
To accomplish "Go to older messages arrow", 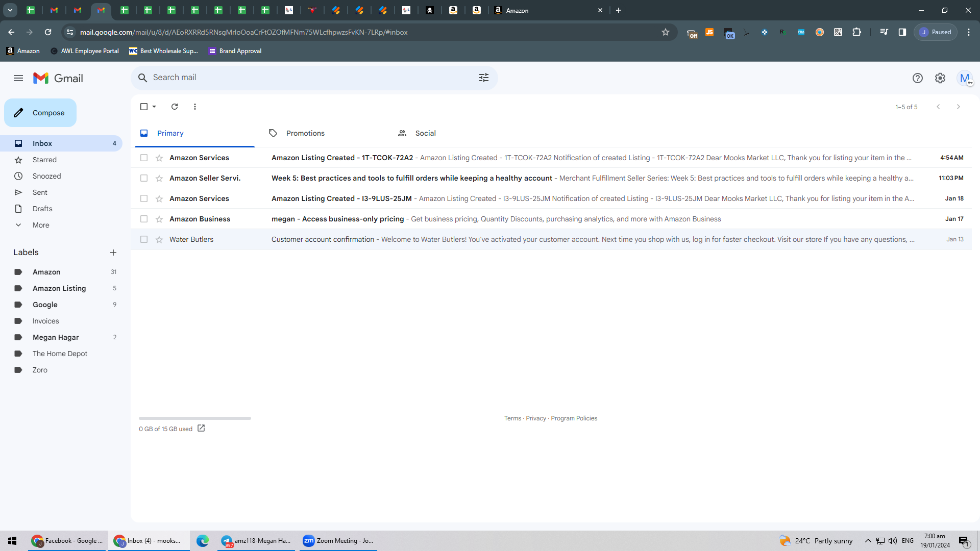I will [959, 107].
